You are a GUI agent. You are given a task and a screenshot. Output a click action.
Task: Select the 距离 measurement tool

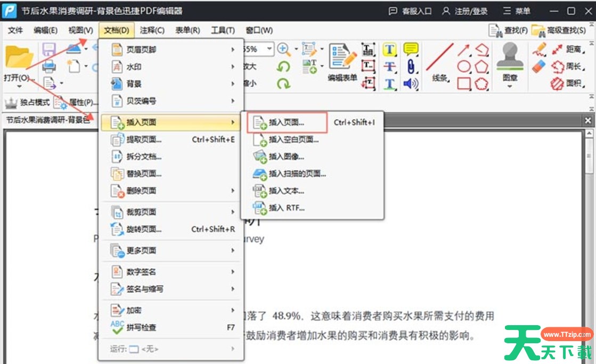coord(568,49)
